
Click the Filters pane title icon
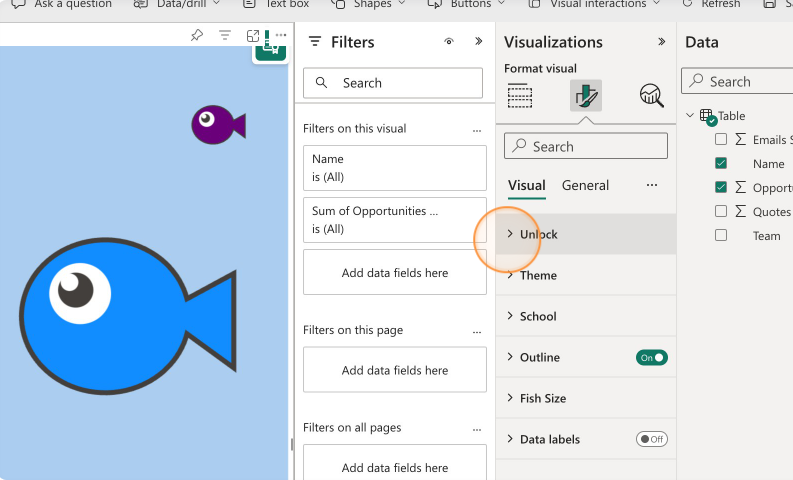(x=315, y=42)
